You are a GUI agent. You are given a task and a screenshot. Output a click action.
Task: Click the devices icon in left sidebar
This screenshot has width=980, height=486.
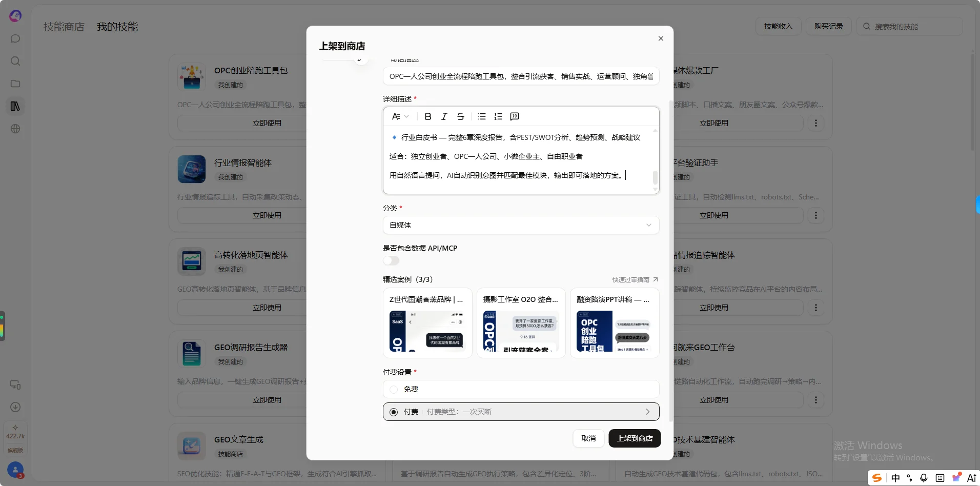pos(15,384)
